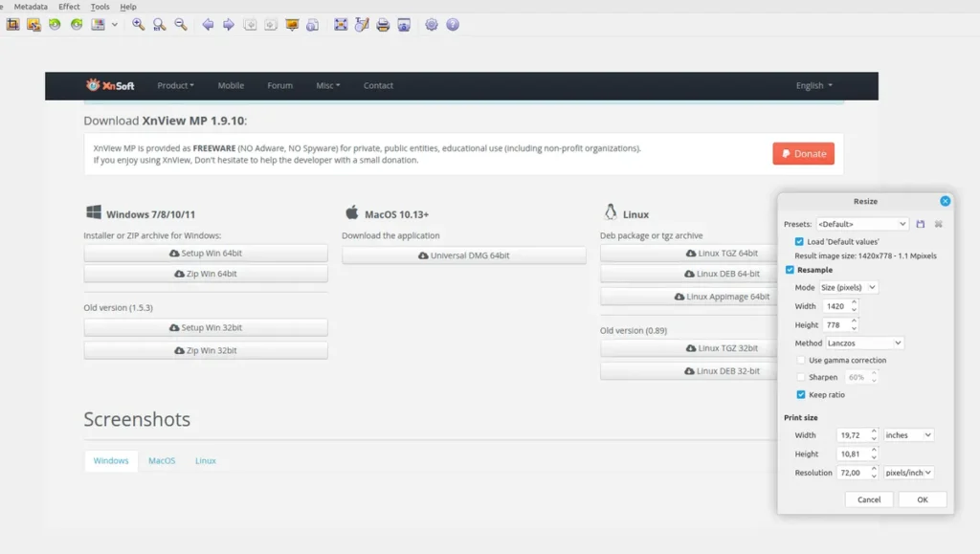Zoom in with the magnifier plus icon
The height and width of the screenshot is (554, 980).
point(138,24)
